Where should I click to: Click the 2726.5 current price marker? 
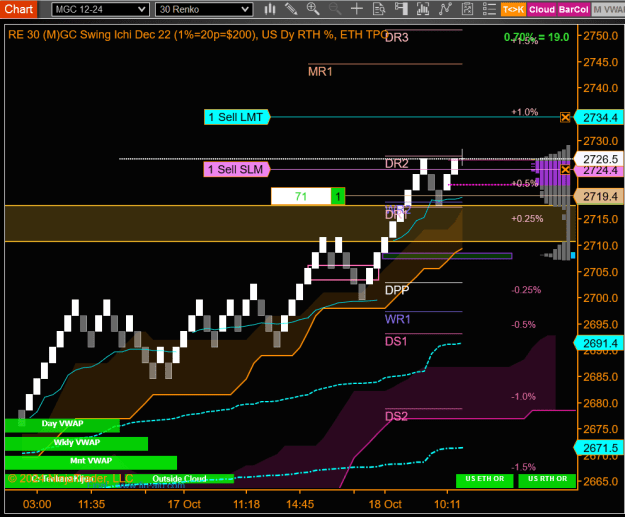pos(599,159)
